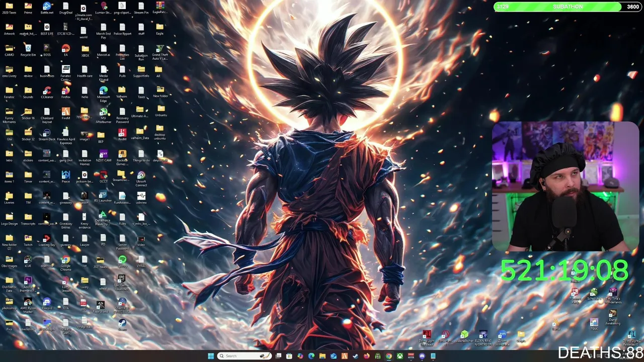
Task: Open the 2020 Taxes folder
Action: [x=9, y=8]
